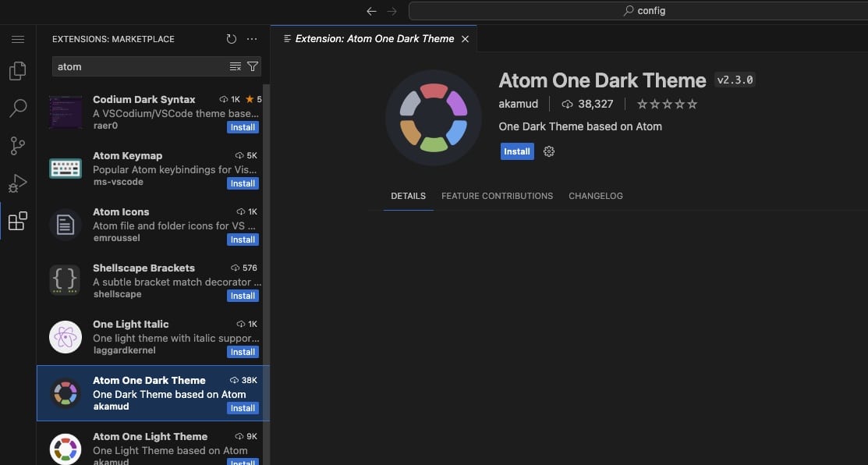Click the Extensions: Marketplace panel title
The height and width of the screenshot is (465, 868).
114,39
